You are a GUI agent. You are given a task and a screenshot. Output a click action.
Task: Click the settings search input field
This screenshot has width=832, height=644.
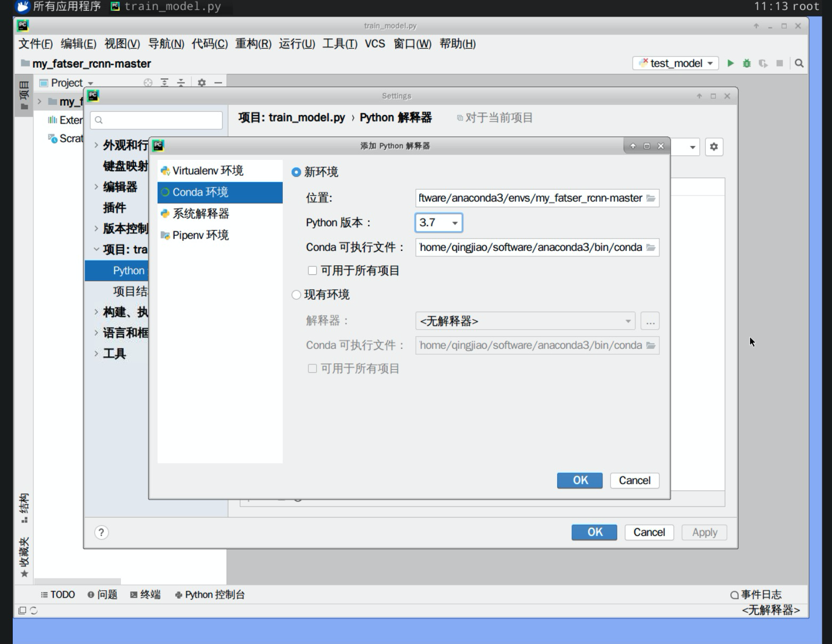tap(157, 120)
